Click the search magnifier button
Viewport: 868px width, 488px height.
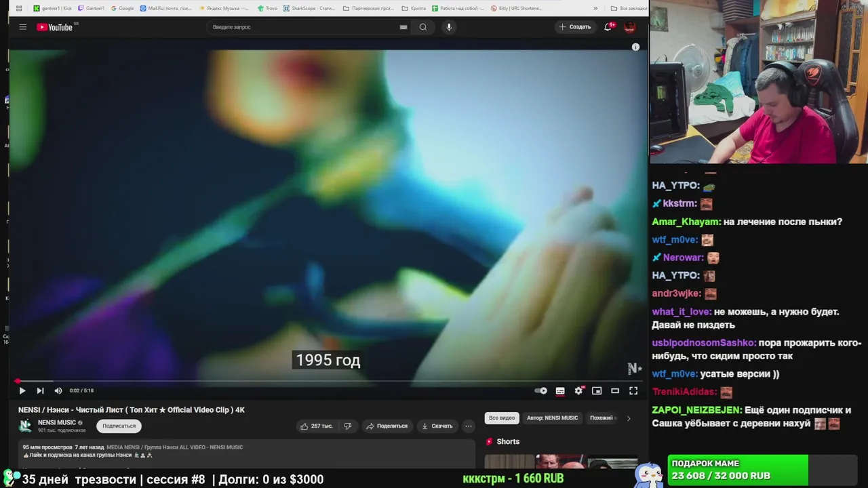click(423, 27)
